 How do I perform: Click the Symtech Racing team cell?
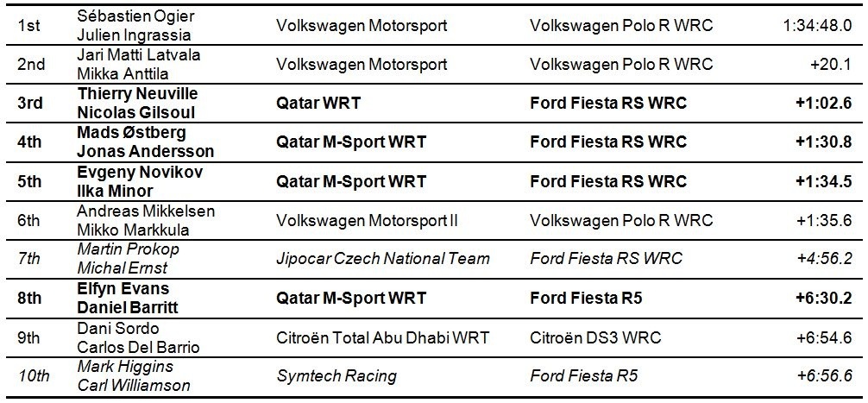336,375
